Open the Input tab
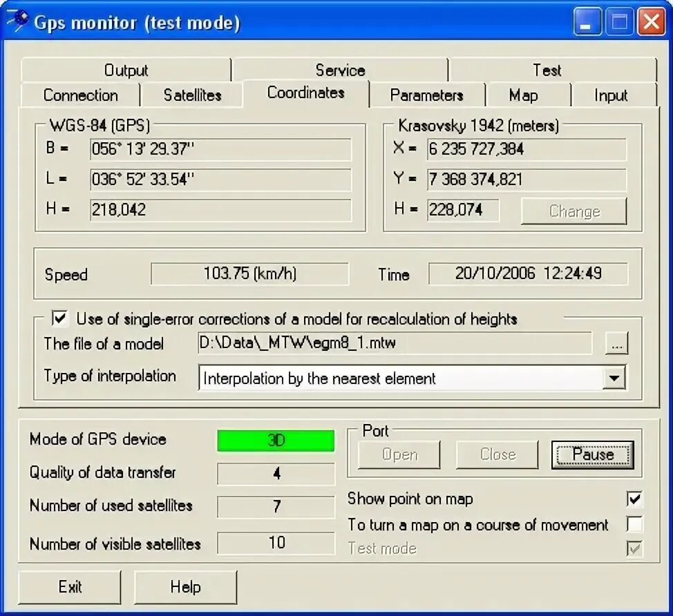 pyautogui.click(x=610, y=95)
